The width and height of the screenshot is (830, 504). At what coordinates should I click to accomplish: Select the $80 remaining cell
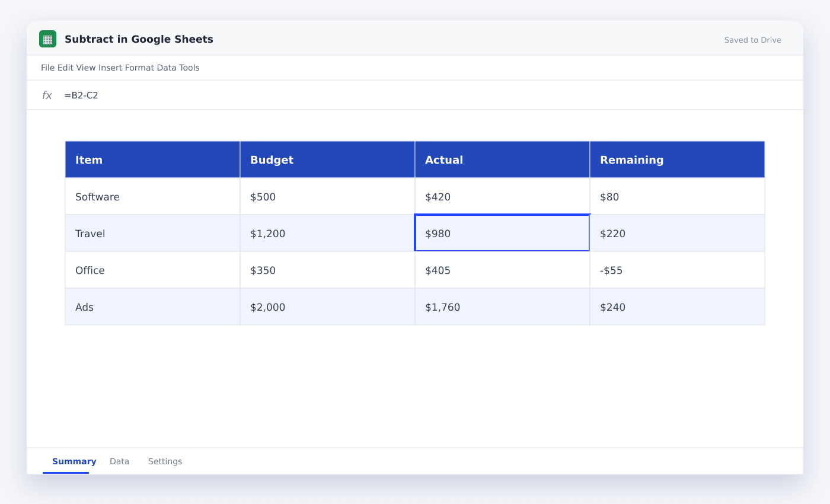point(677,196)
